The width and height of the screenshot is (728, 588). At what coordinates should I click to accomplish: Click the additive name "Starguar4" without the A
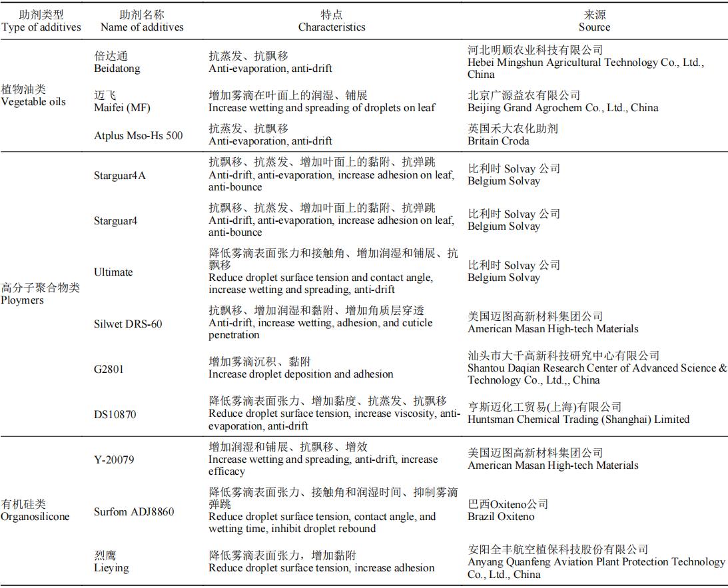pyautogui.click(x=116, y=221)
